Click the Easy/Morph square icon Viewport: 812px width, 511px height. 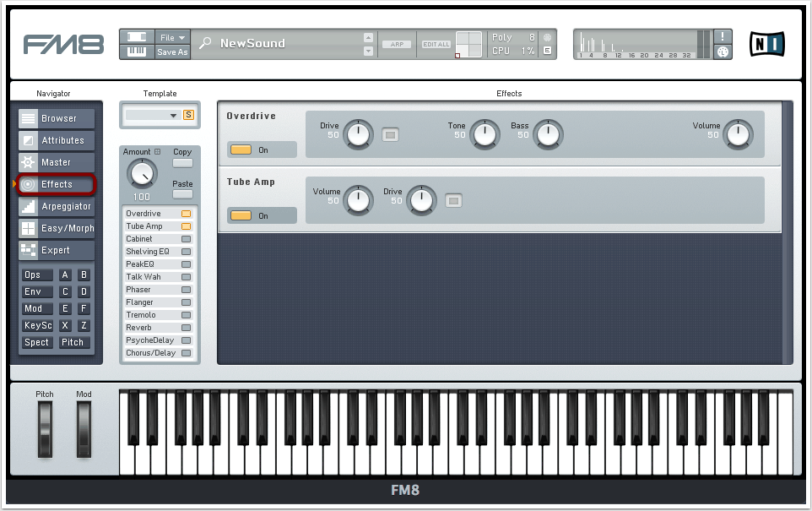point(28,228)
